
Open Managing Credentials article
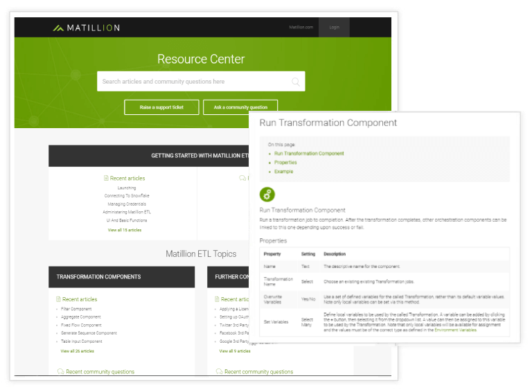[127, 204]
